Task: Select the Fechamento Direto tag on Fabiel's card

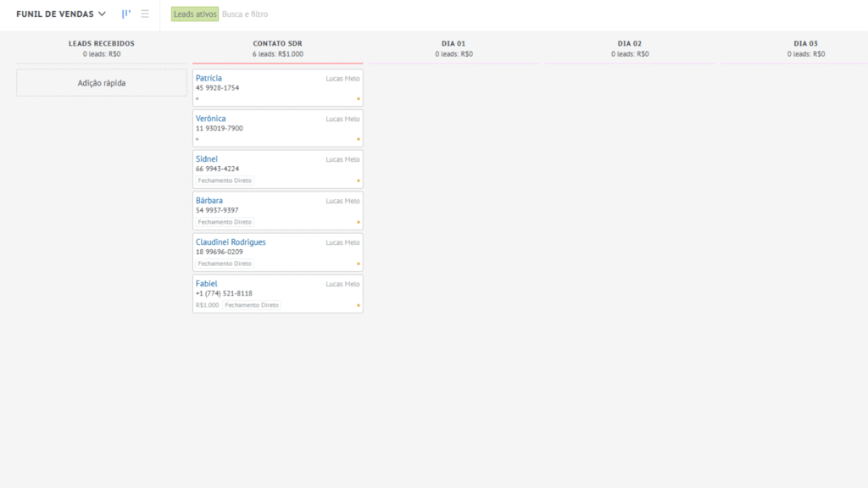Action: pyautogui.click(x=252, y=305)
